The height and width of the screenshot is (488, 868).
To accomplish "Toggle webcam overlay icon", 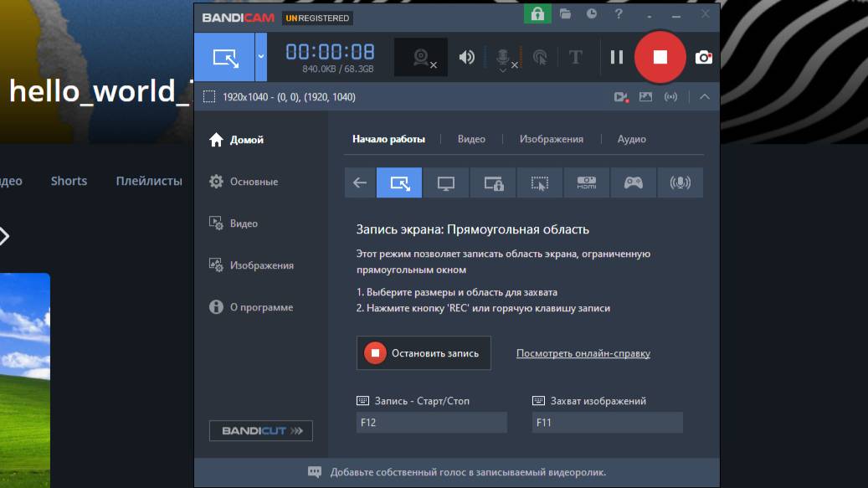I will point(421,57).
